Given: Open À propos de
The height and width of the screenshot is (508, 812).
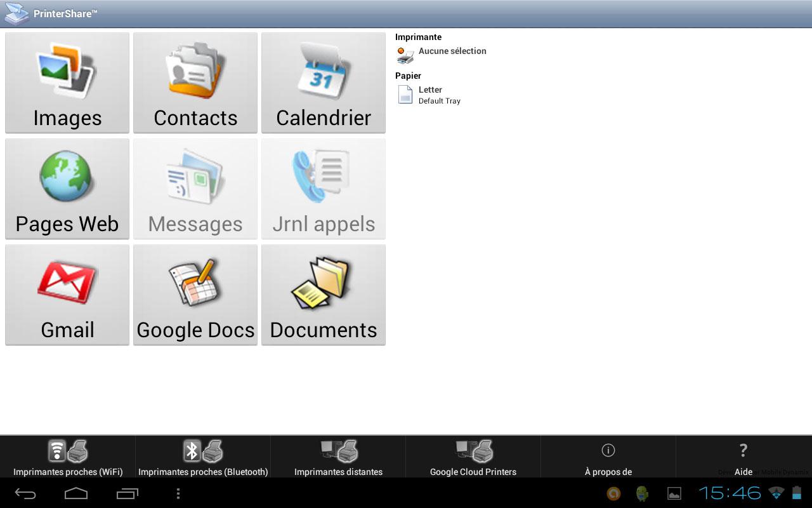Looking at the screenshot, I should tap(608, 457).
